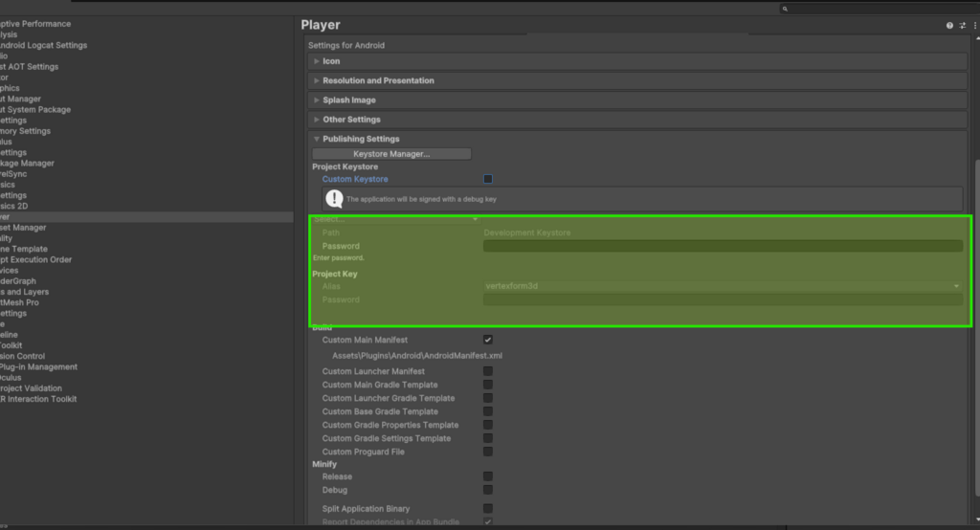The height and width of the screenshot is (530, 980).
Task: Click the debug key warning icon
Action: point(333,199)
